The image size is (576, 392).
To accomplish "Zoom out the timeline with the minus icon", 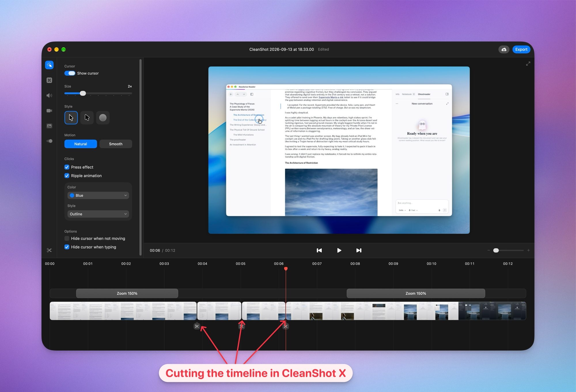I will [x=488, y=250].
